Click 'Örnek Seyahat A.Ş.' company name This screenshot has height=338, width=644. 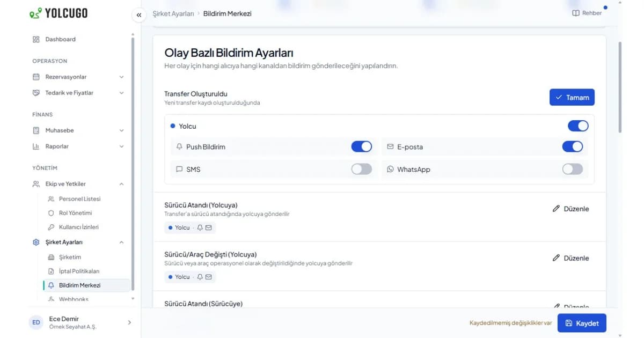pos(72,327)
